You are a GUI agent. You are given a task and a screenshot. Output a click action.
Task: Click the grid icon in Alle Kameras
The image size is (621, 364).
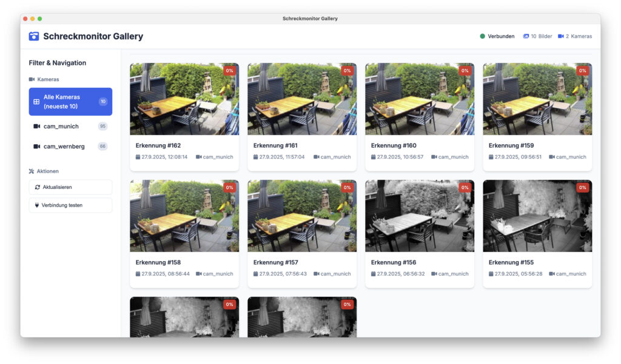coord(36,102)
